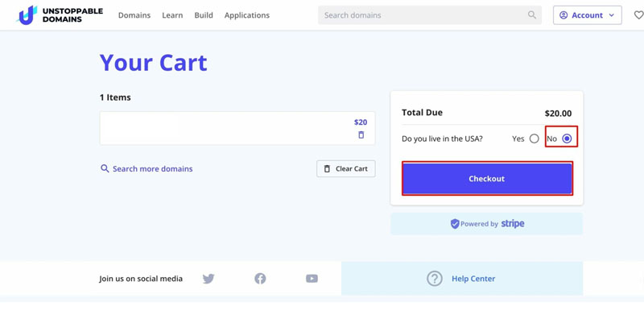Screen dimensions: 644x323
Task: Expand the Account dropdown
Action: (588, 15)
